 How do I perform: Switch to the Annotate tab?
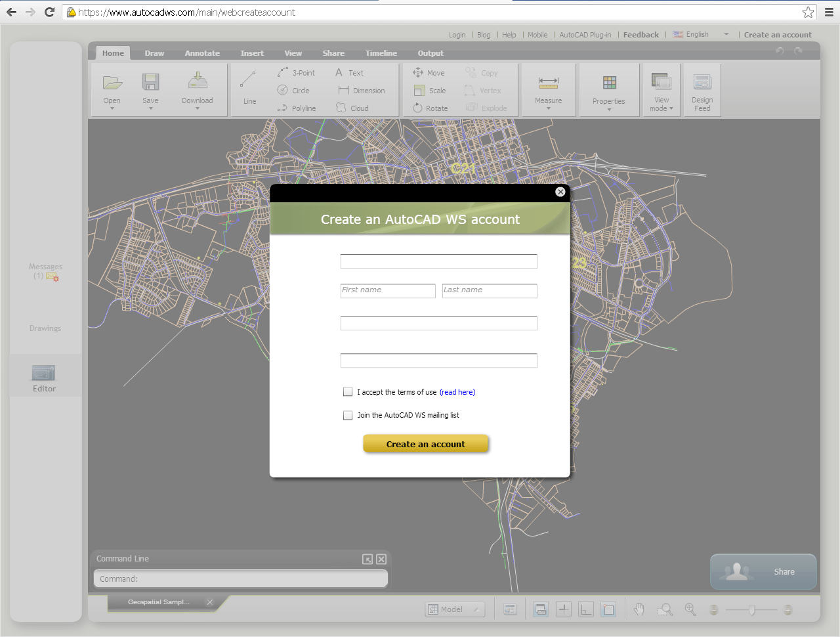click(202, 53)
